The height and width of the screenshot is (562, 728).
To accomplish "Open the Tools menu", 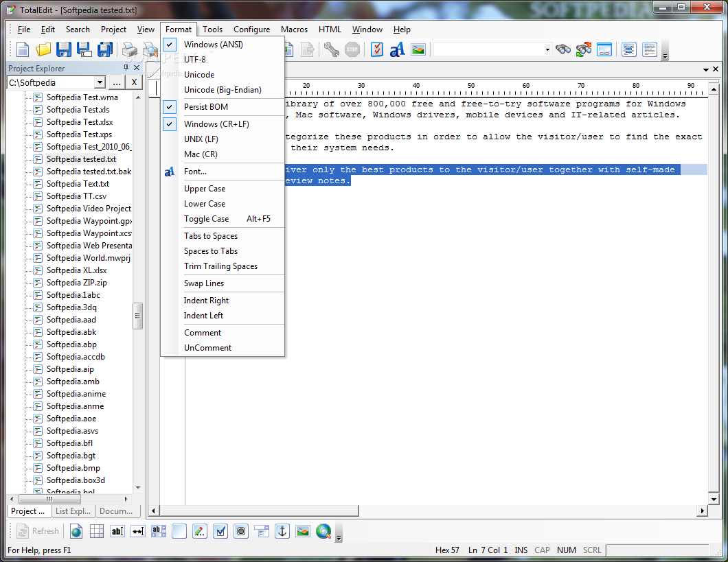I will (x=212, y=30).
